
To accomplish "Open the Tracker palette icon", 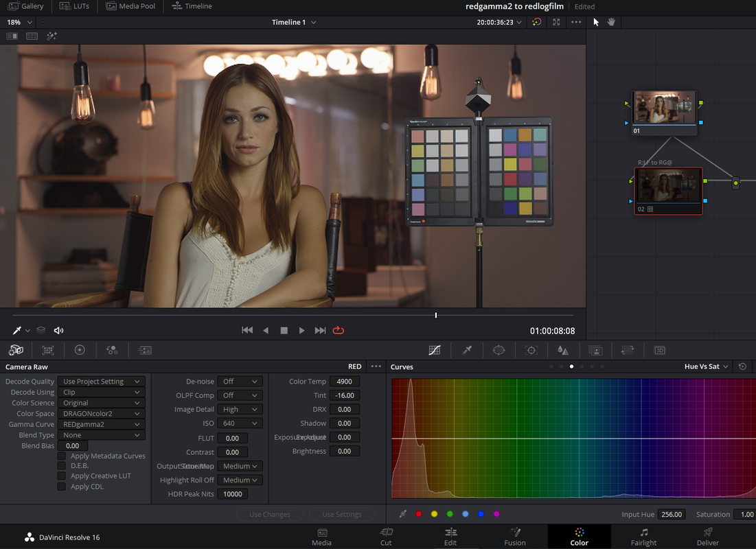I will click(531, 351).
